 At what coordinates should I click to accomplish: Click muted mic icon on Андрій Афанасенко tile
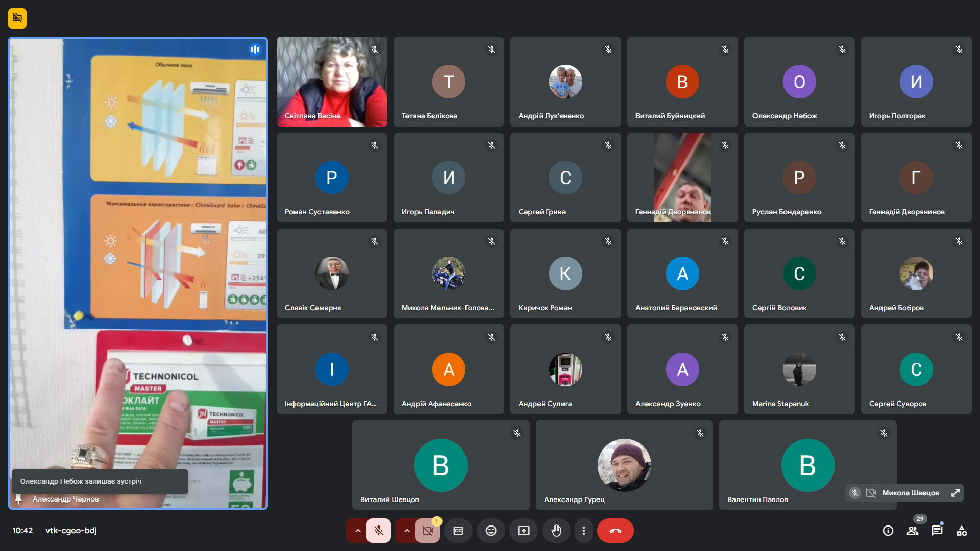point(492,337)
